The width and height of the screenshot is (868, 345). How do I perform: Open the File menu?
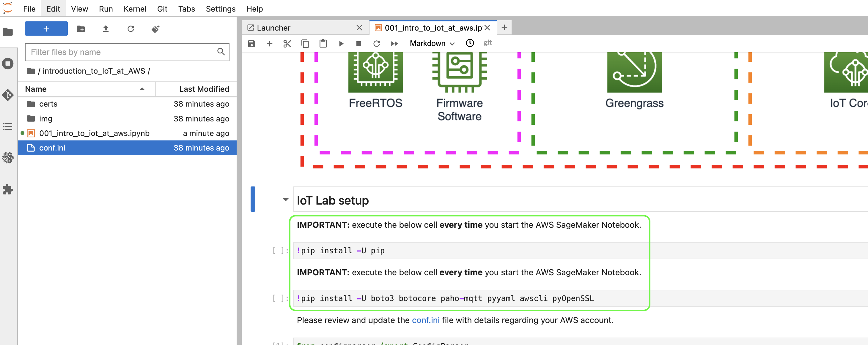[29, 9]
